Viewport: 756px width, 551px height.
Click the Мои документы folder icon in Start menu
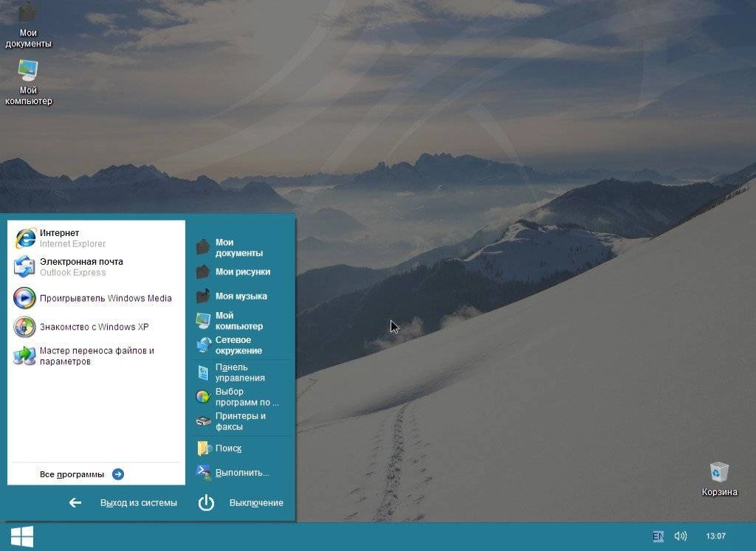pos(203,247)
